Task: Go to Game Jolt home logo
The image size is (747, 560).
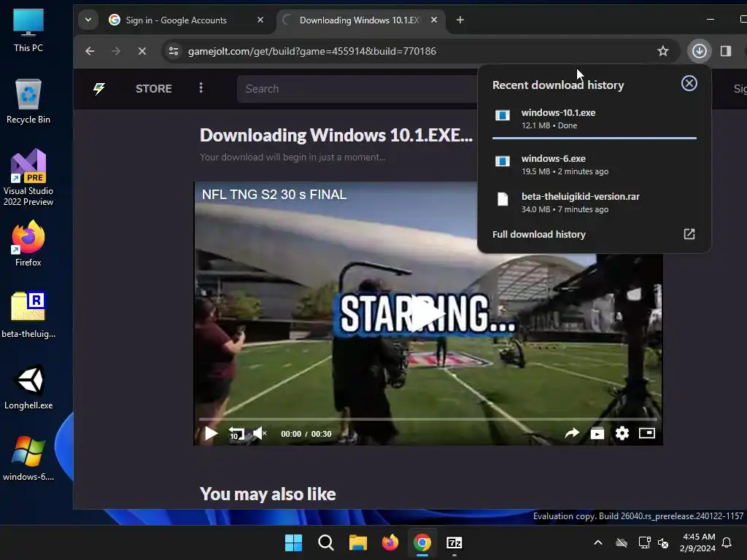Action: pos(99,88)
